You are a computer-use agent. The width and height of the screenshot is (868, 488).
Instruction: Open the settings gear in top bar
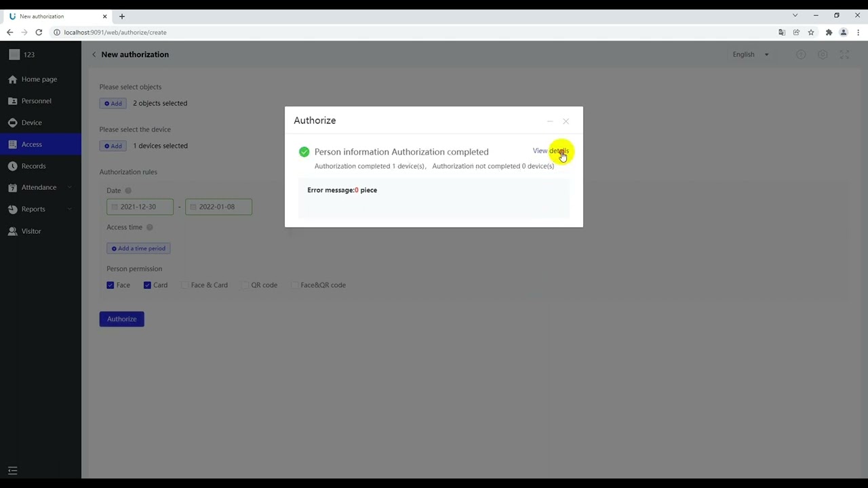[x=823, y=54]
